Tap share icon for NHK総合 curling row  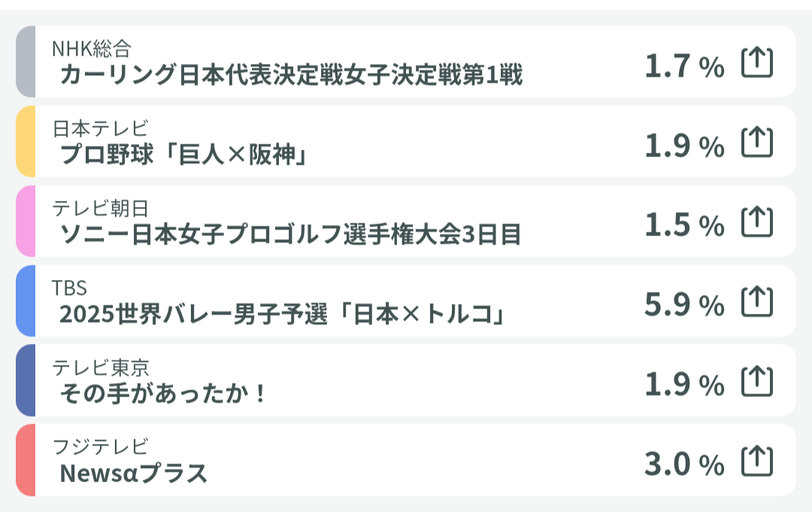(757, 62)
